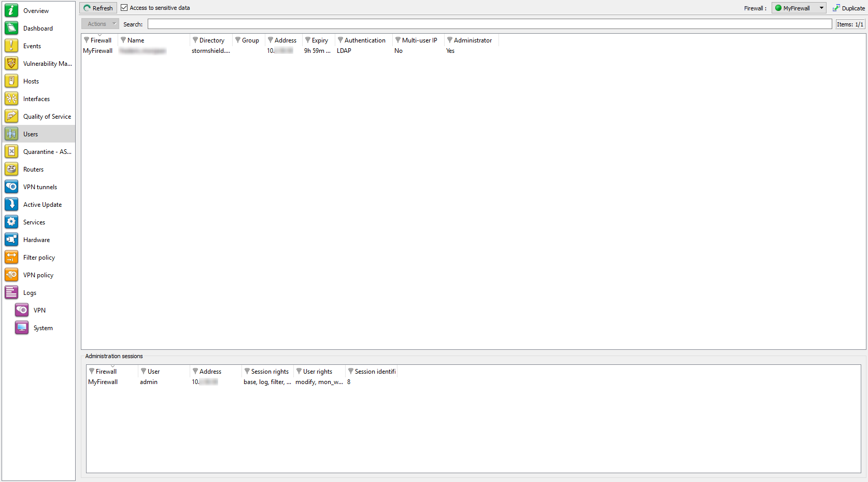Filter the users Name column
This screenshot has height=482, width=868.
(x=123, y=40)
